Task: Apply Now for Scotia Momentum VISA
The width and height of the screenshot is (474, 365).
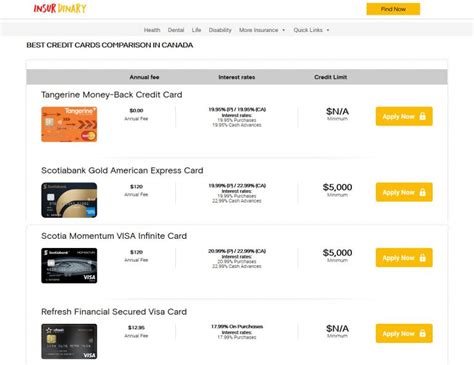Action: coord(404,258)
